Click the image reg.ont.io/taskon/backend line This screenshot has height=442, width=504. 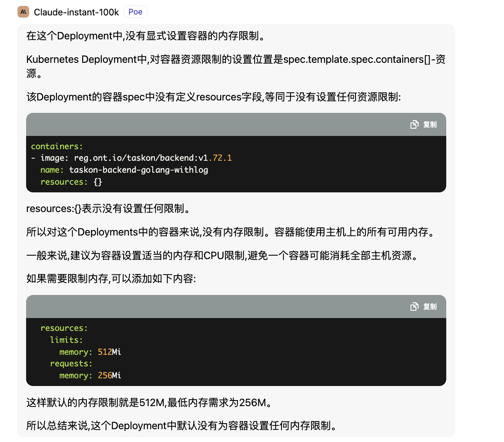tap(131, 158)
